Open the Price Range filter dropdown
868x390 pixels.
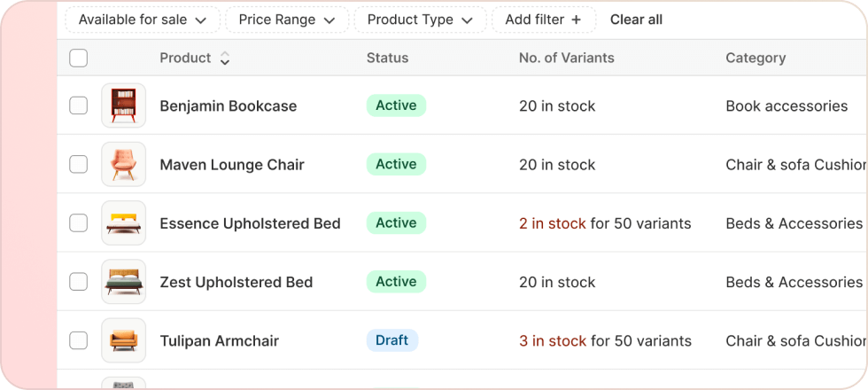[x=287, y=19]
